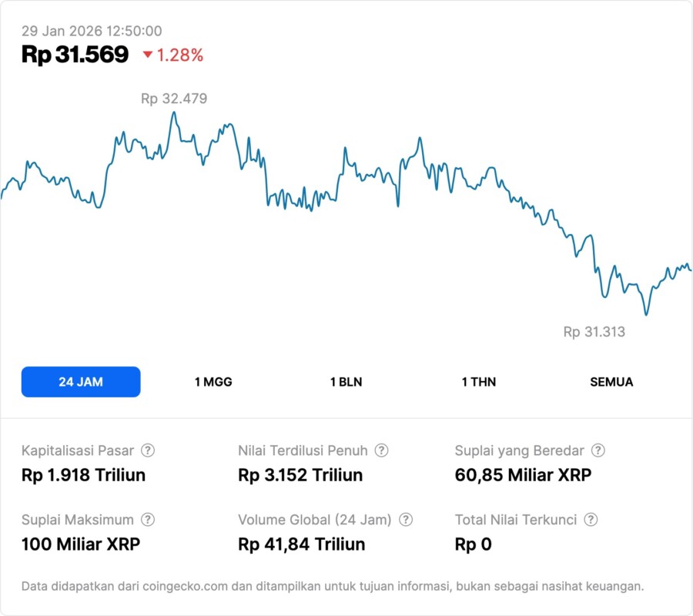
Task: Click the Rp 41,84 Triliun volume value
Action: pos(301,544)
